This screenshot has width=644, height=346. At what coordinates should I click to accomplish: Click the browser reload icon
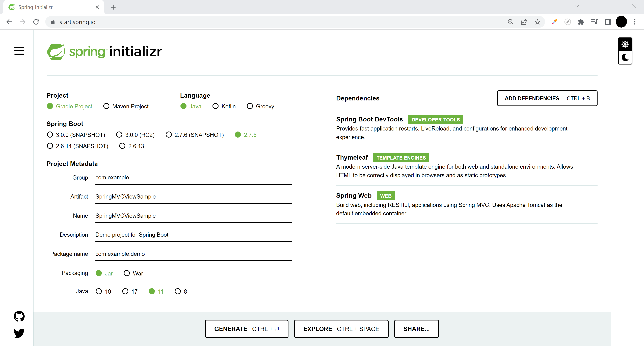coord(36,22)
